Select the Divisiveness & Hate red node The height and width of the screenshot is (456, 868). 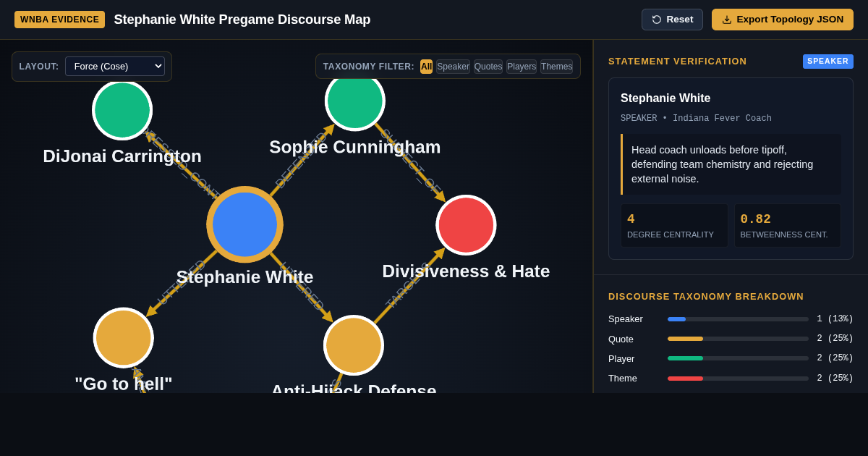[466, 225]
